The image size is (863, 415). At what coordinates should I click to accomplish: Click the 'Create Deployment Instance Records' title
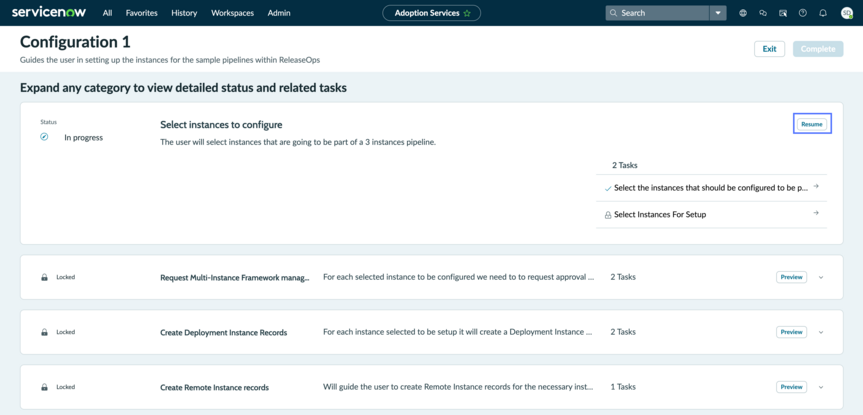(223, 332)
